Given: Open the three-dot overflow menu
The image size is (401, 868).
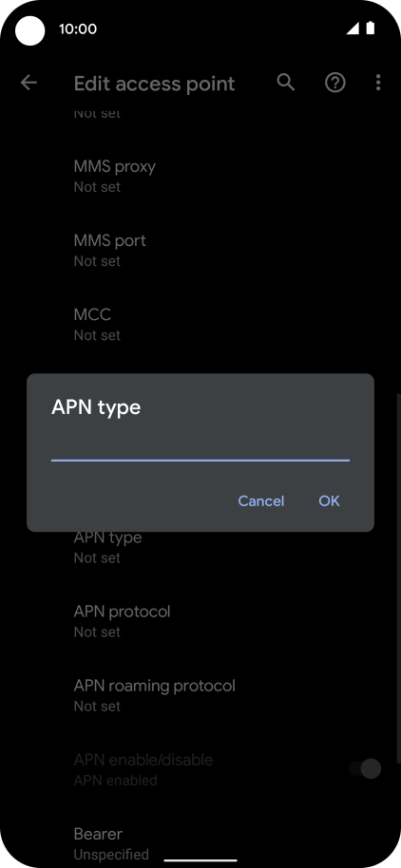Looking at the screenshot, I should tap(378, 83).
